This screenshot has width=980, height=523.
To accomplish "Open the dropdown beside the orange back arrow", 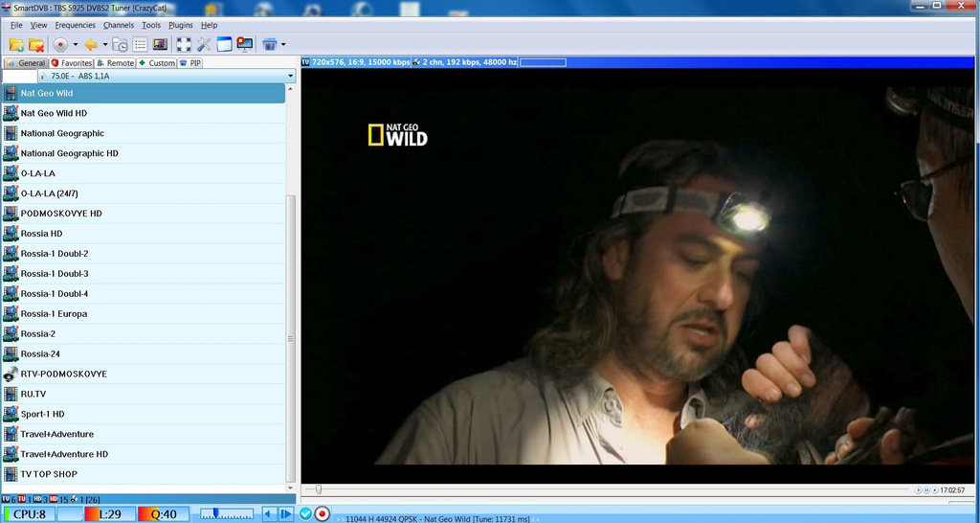I will tap(105, 44).
